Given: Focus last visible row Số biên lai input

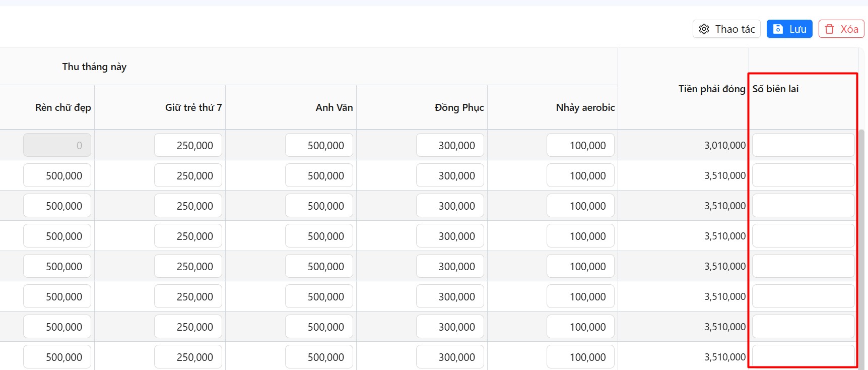Looking at the screenshot, I should (x=803, y=356).
